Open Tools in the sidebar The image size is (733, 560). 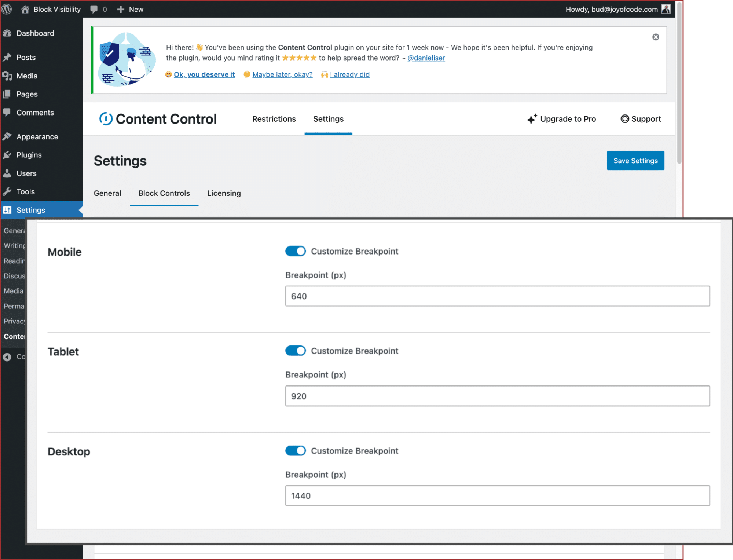(41, 192)
